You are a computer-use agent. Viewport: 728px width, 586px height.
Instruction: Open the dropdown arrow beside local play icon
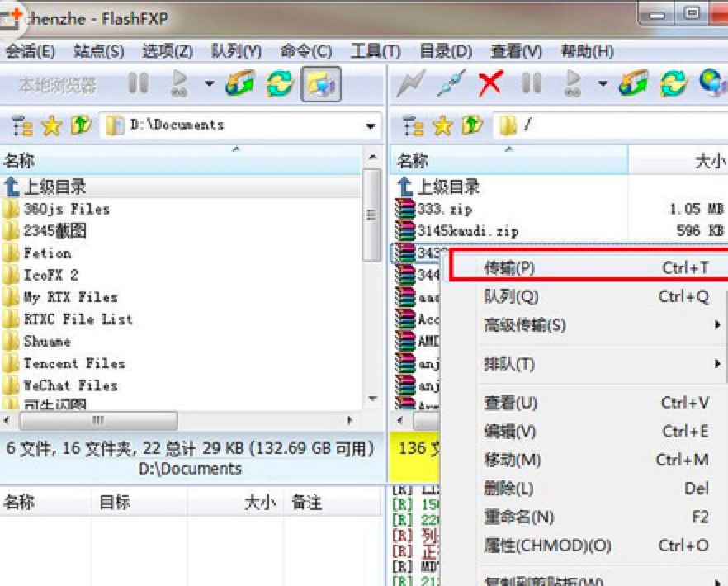coord(209,84)
